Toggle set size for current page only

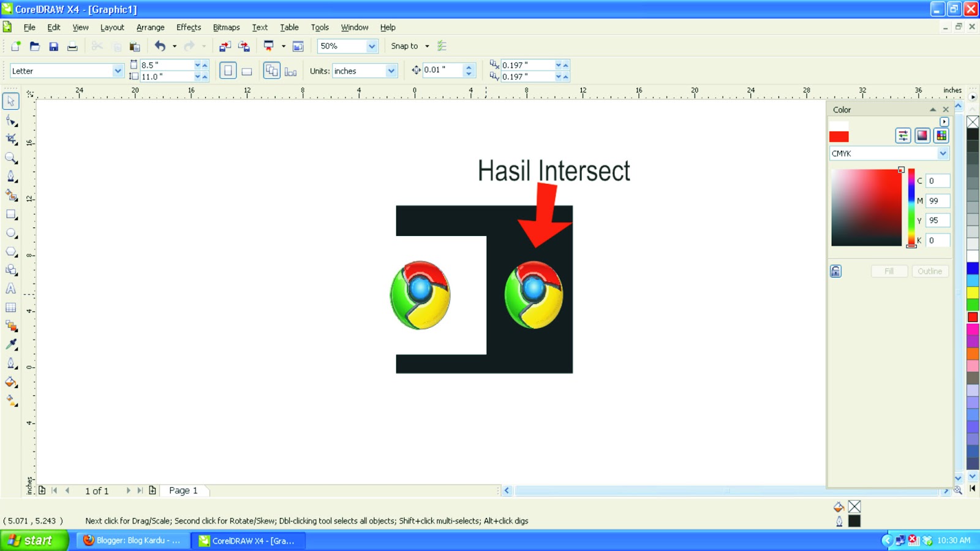pos(290,71)
